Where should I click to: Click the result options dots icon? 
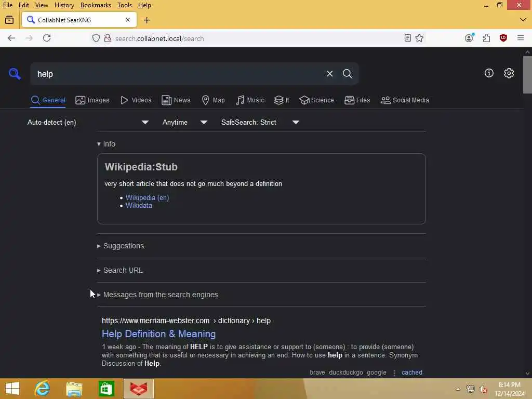pos(394,373)
